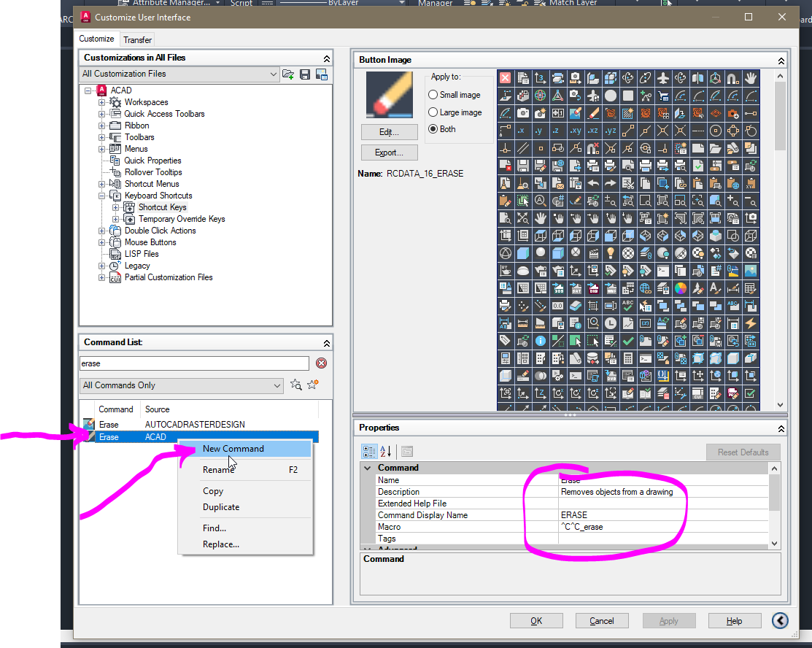Pick the undo arrow icon in the grid
The image size is (812, 648).
click(593, 183)
